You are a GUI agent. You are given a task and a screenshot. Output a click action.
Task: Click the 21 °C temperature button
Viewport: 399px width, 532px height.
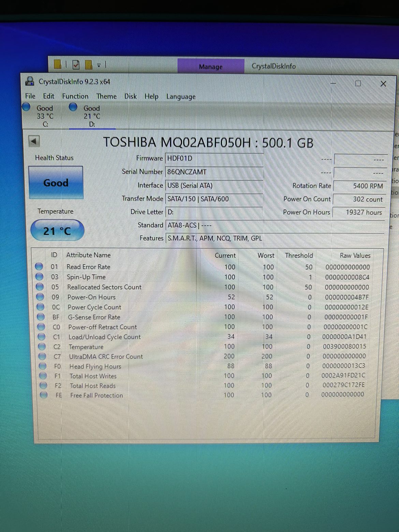coord(57,231)
